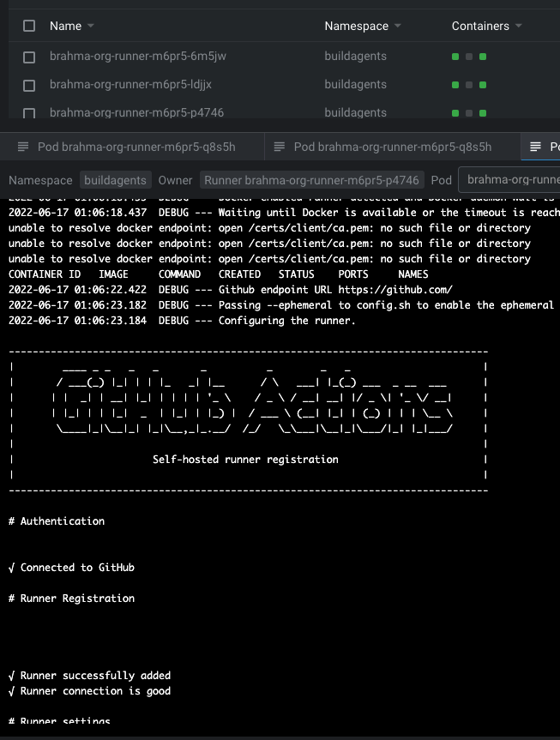This screenshot has height=740, width=560.
Task: Click 'Github endpoint URL' log line
Action: coord(231,290)
